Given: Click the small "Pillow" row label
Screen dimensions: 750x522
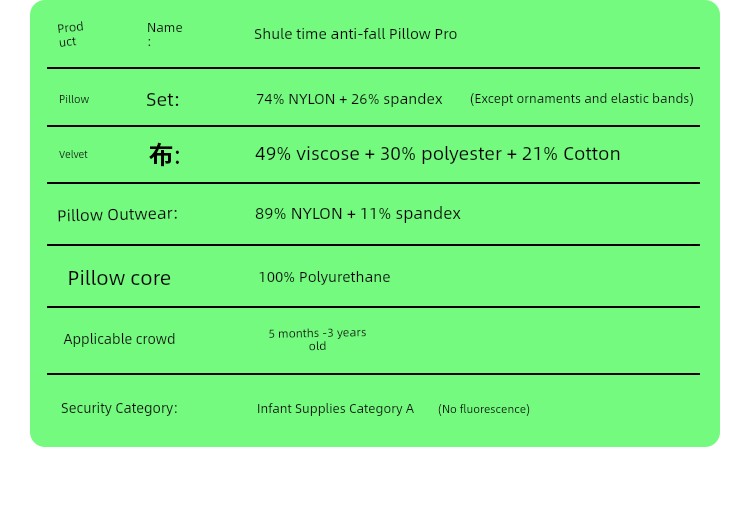Looking at the screenshot, I should coord(74,99).
